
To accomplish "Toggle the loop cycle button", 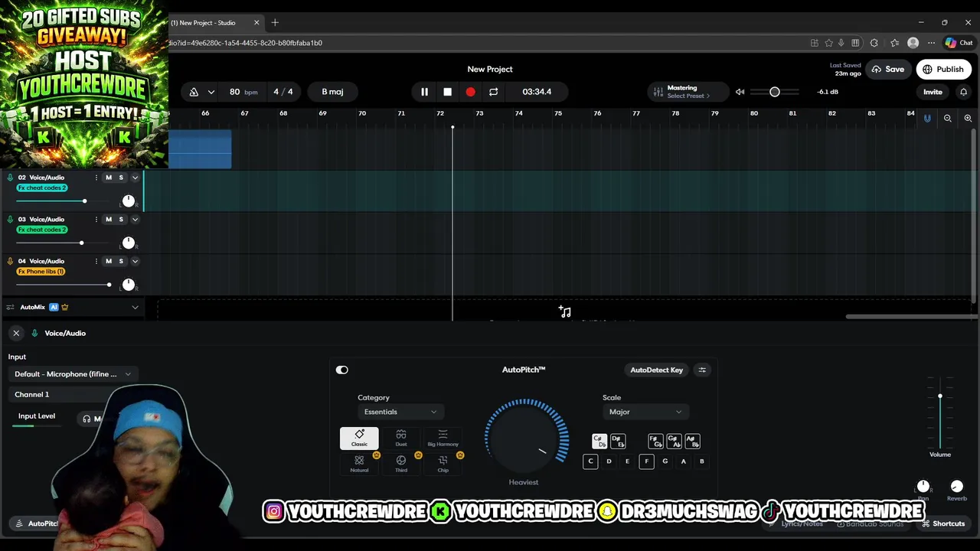I will pyautogui.click(x=493, y=92).
